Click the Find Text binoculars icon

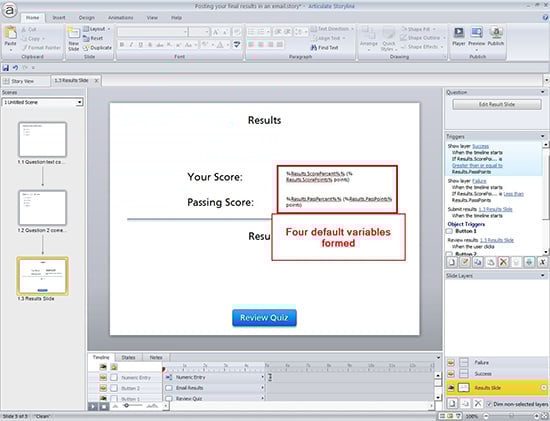314,47
